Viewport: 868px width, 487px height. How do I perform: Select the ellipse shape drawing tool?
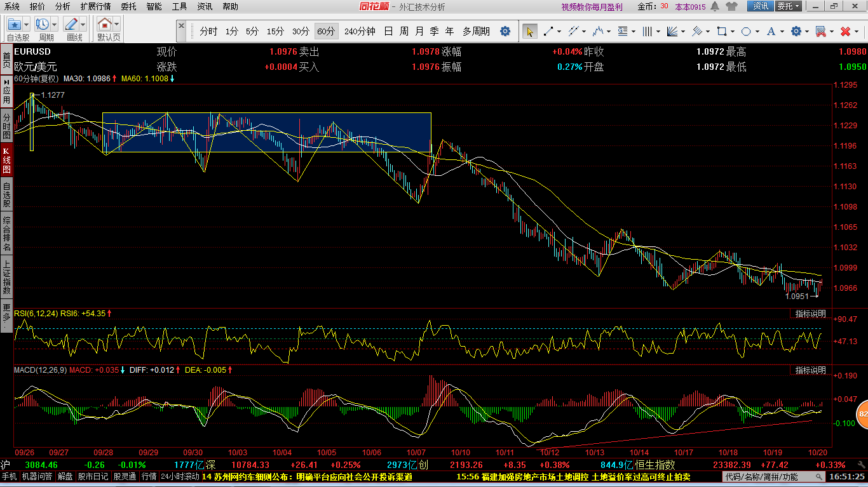[x=746, y=31]
